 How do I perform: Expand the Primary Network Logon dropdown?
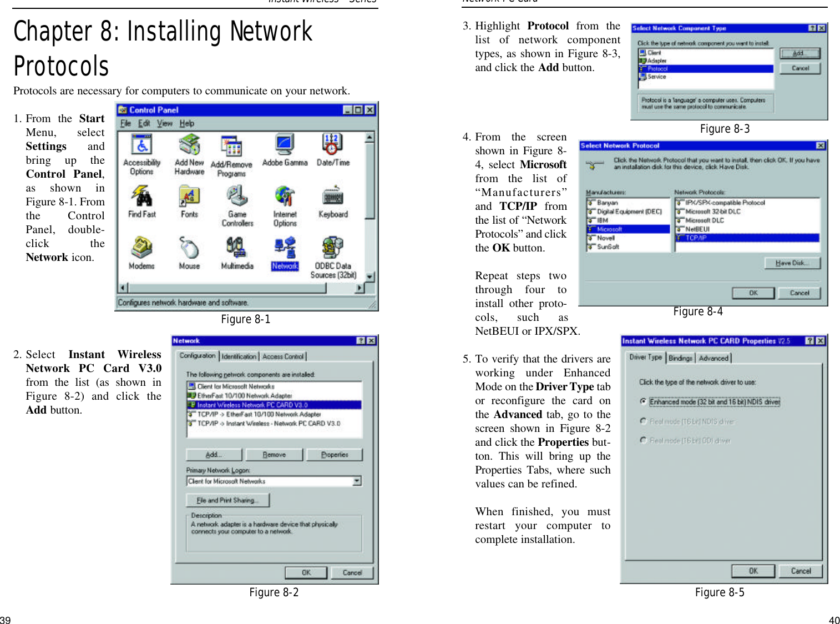(357, 481)
